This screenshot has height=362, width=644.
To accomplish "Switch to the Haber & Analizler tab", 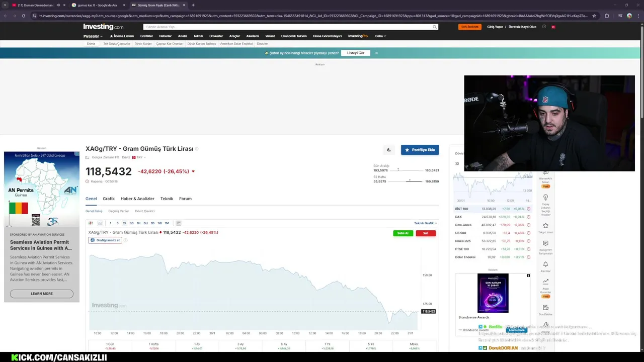I will click(137, 199).
